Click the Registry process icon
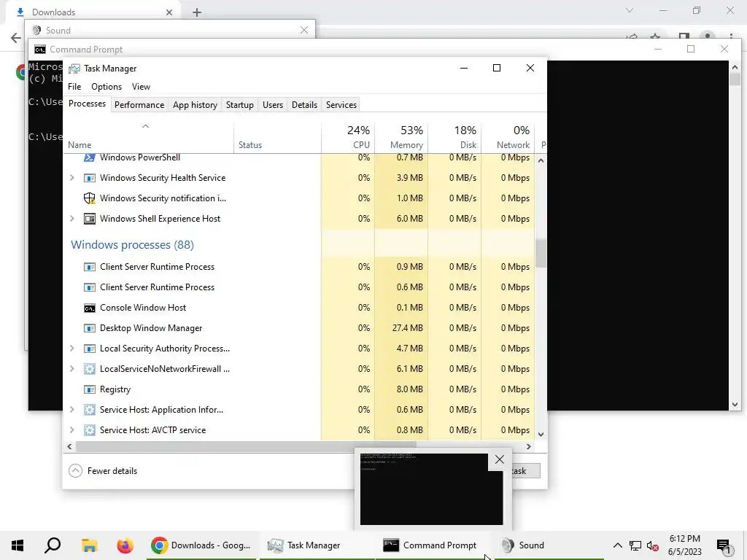747x560 pixels. 89,389
